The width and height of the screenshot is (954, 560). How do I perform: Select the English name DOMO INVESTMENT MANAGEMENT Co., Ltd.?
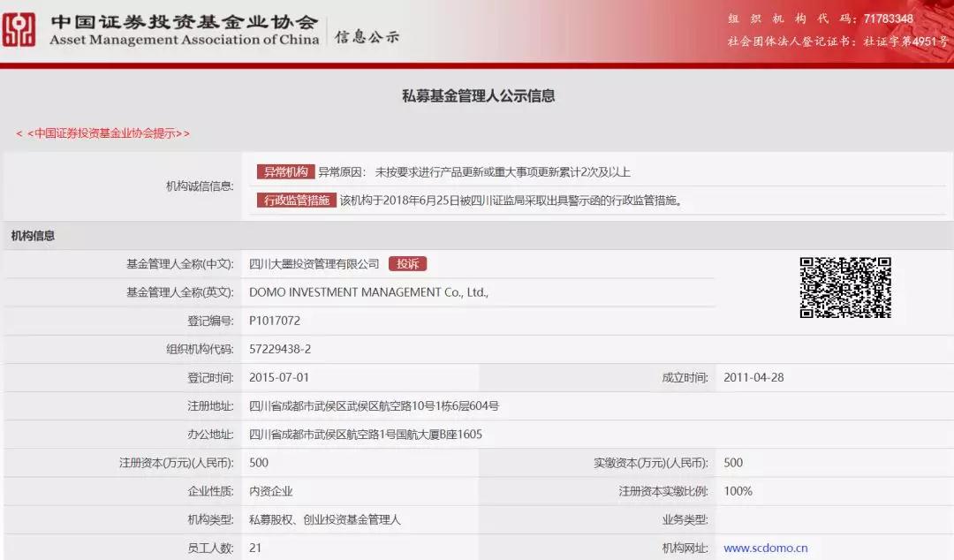tap(368, 292)
